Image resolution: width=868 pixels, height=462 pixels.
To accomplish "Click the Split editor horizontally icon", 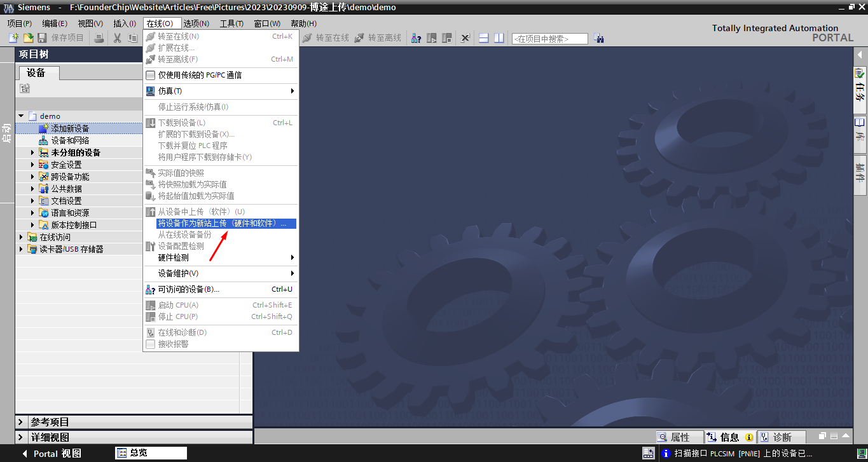I will pyautogui.click(x=484, y=38).
